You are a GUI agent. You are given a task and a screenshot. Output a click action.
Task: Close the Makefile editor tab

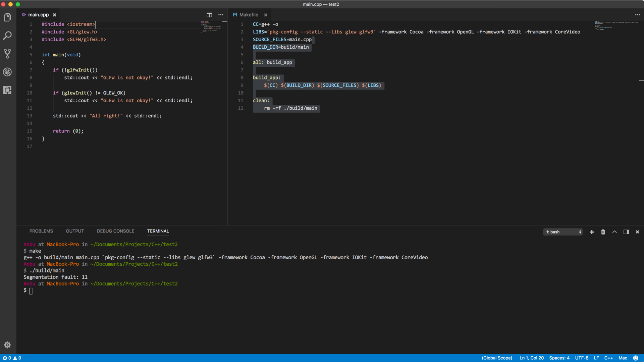[x=266, y=15]
